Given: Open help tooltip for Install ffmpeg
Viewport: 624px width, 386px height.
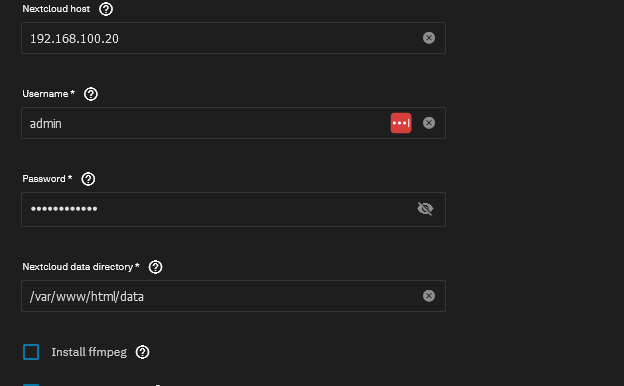Looking at the screenshot, I should (x=142, y=352).
